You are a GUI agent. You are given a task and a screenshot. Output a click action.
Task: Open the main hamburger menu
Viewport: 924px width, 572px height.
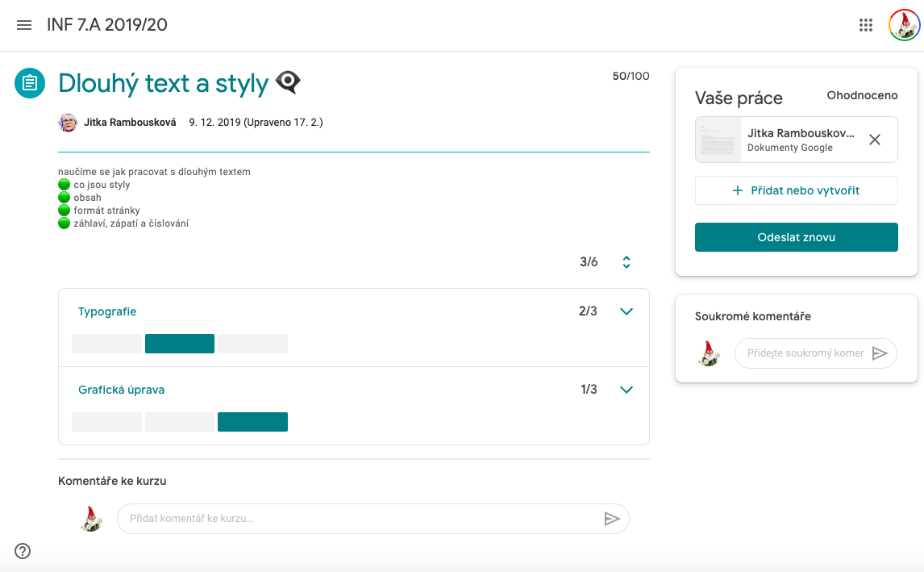coord(24,25)
